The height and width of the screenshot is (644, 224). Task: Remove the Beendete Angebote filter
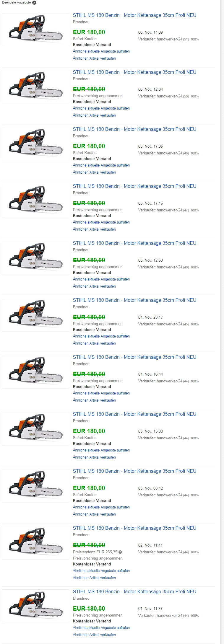click(x=34, y=3)
